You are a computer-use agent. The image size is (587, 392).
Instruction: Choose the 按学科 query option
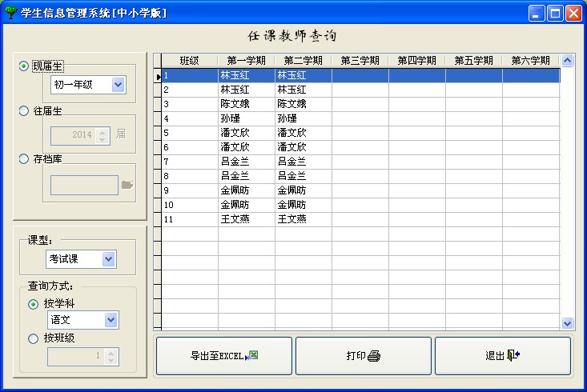tap(33, 304)
